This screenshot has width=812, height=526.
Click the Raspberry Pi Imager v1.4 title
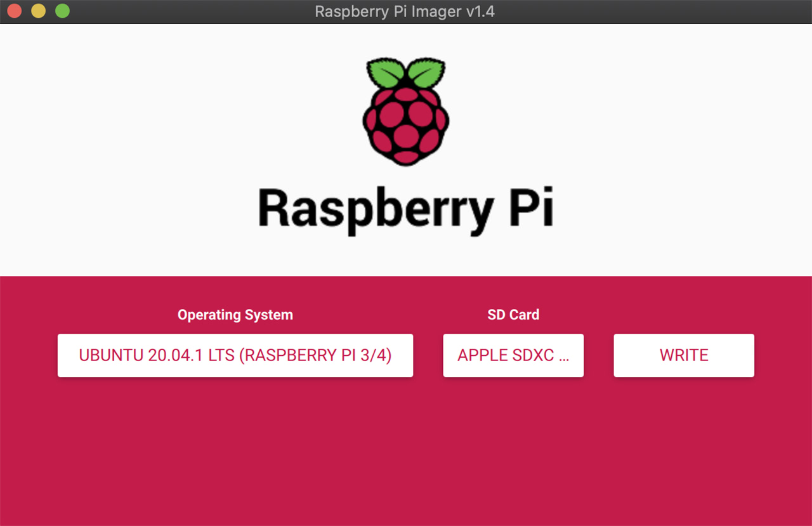pos(405,11)
